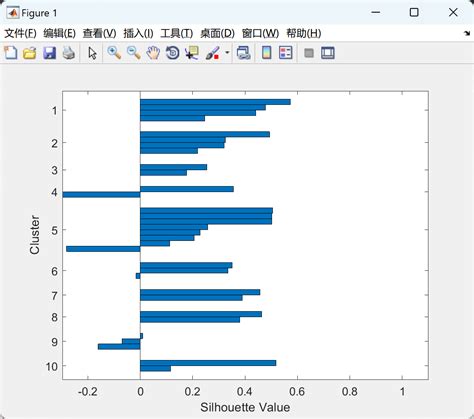
Task: Click the x-axis tick label '0.6'
Action: (x=297, y=391)
